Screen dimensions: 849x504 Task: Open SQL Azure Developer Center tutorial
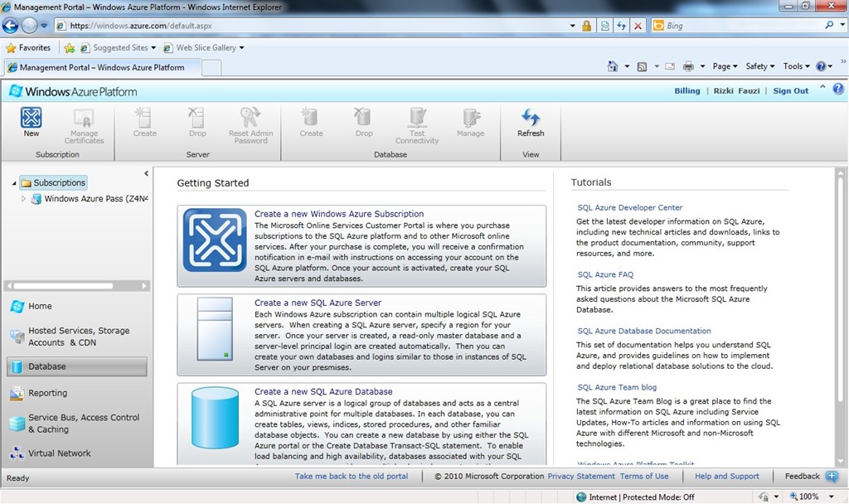[630, 207]
